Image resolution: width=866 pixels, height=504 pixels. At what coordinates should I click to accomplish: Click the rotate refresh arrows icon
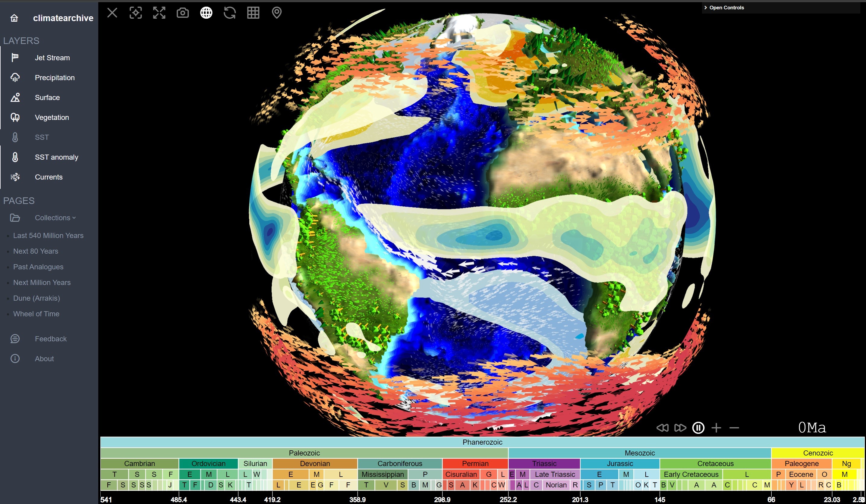[230, 13]
